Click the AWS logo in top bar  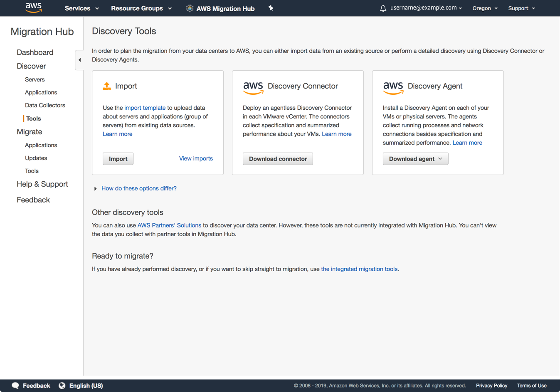point(33,8)
